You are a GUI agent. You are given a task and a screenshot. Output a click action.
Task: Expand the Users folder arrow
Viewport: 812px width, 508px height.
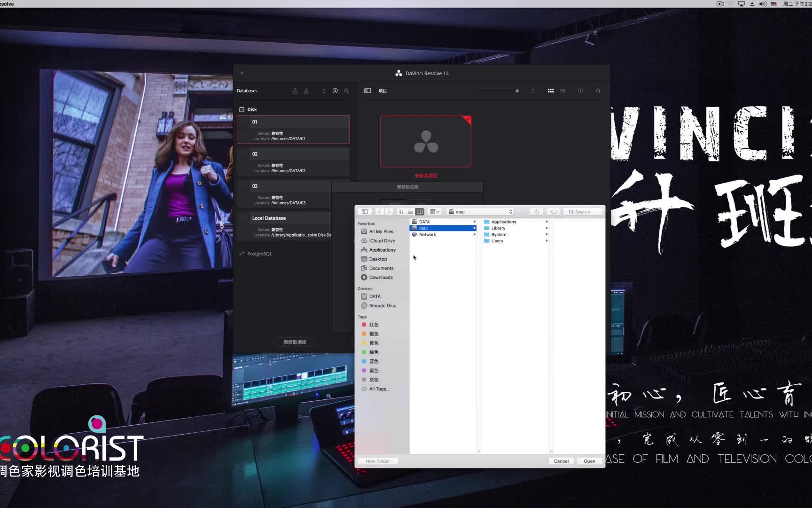tap(547, 241)
